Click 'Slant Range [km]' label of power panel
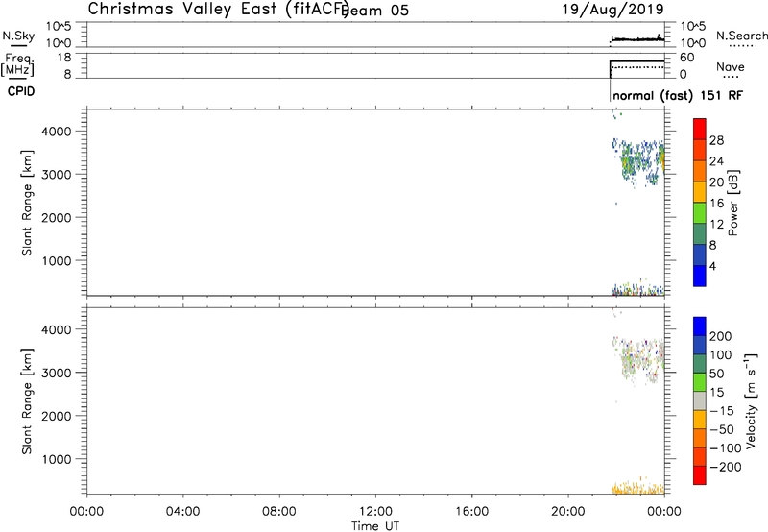 point(27,203)
